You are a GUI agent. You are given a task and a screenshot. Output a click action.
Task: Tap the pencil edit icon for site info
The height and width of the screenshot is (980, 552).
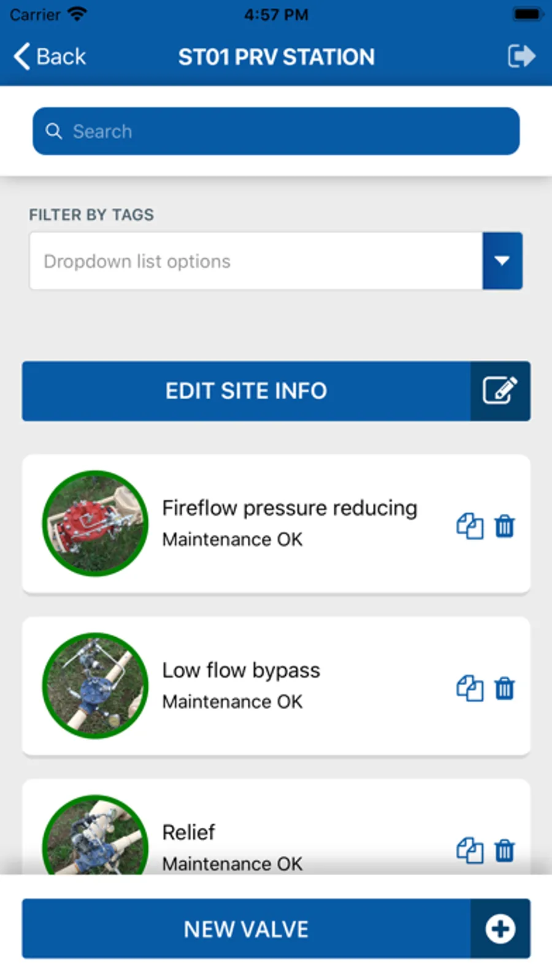coord(500,391)
